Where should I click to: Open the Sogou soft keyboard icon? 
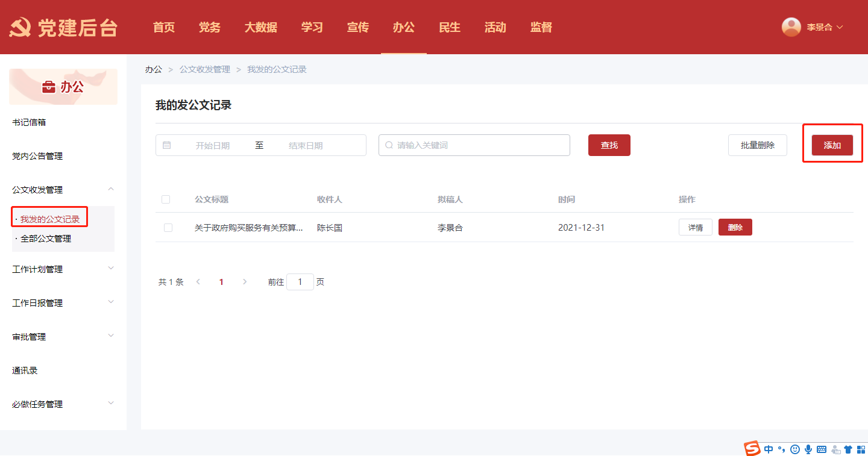point(822,449)
